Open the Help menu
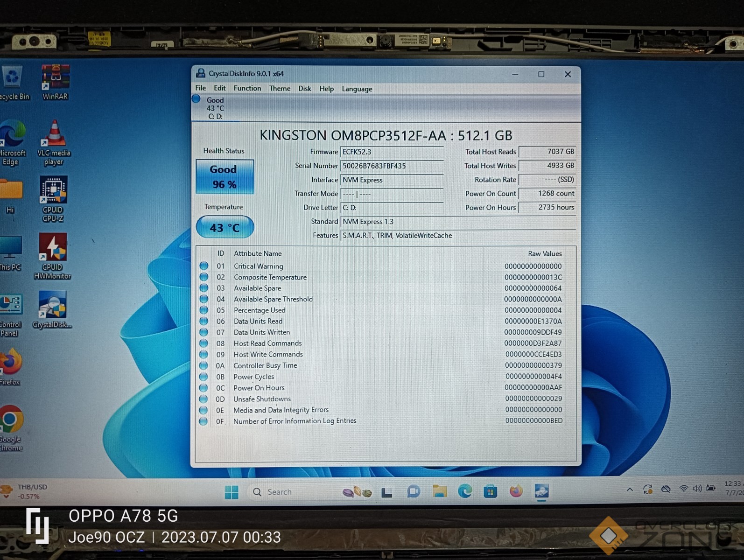 (326, 89)
